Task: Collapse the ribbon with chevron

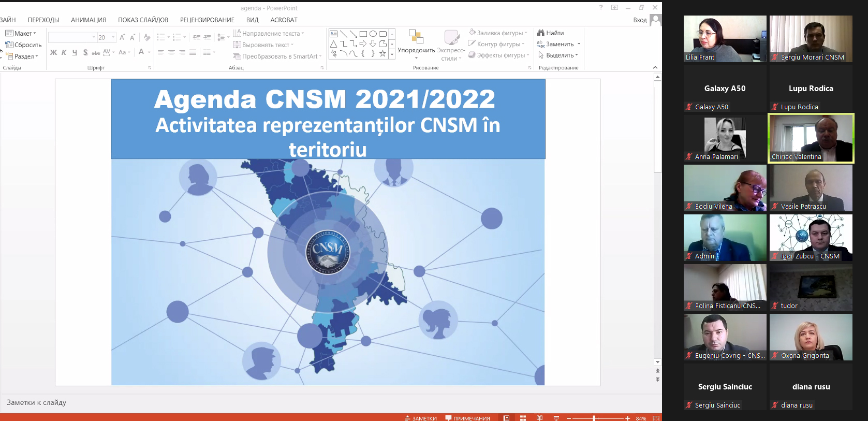Action: pos(655,67)
